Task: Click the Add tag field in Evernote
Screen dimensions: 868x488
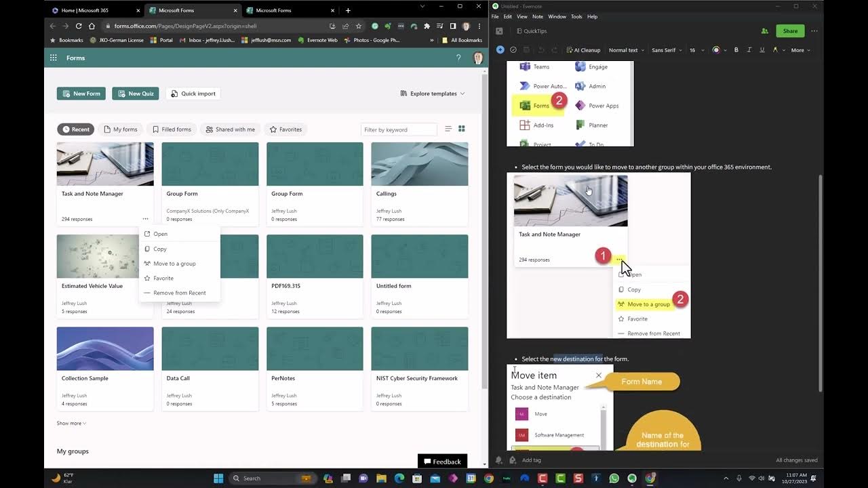Action: pos(531,460)
